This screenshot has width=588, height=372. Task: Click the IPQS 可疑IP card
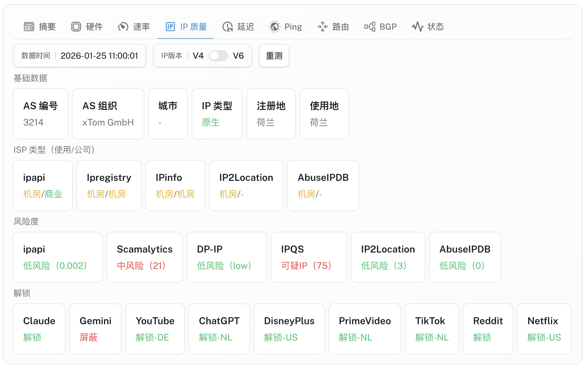coord(309,257)
